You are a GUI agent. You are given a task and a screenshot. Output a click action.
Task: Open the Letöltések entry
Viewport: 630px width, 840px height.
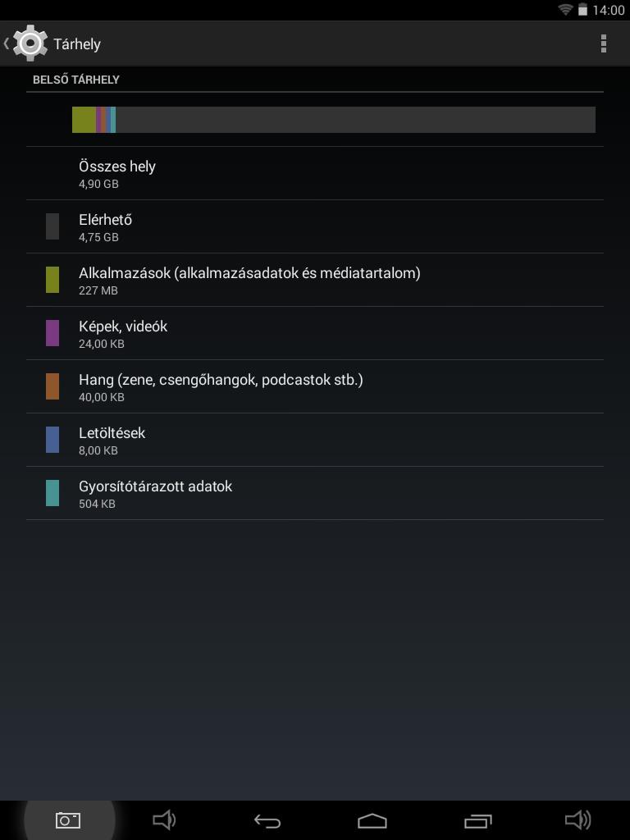(x=315, y=440)
